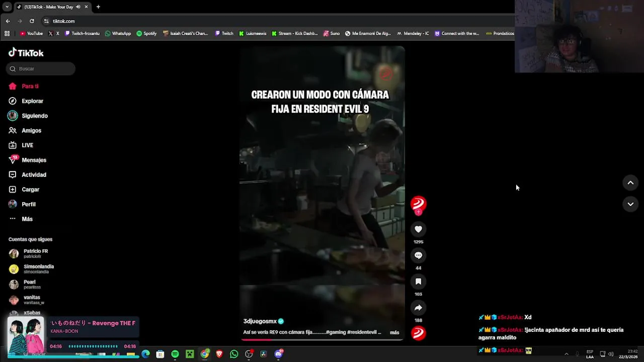Image resolution: width=644 pixels, height=362 pixels.
Task: Open the WhatsApp bookmark
Action: (x=118, y=34)
